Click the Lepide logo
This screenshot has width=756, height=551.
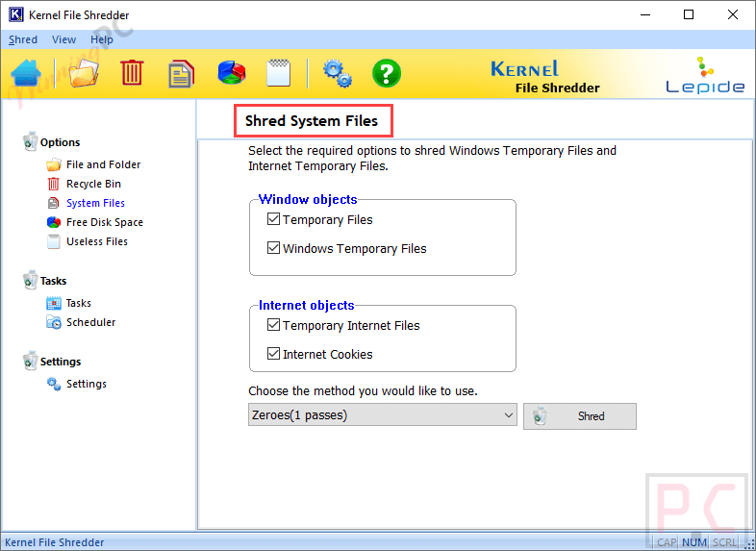pyautogui.click(x=705, y=75)
